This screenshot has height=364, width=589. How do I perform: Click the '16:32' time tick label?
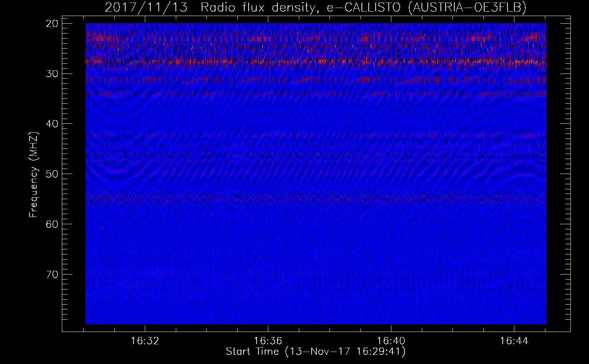[145, 341]
